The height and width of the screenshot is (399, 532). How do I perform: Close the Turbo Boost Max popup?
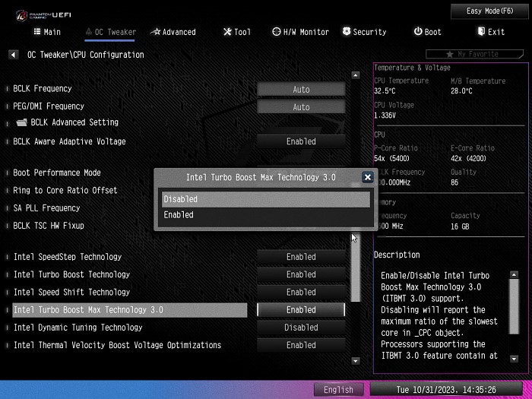pos(367,177)
